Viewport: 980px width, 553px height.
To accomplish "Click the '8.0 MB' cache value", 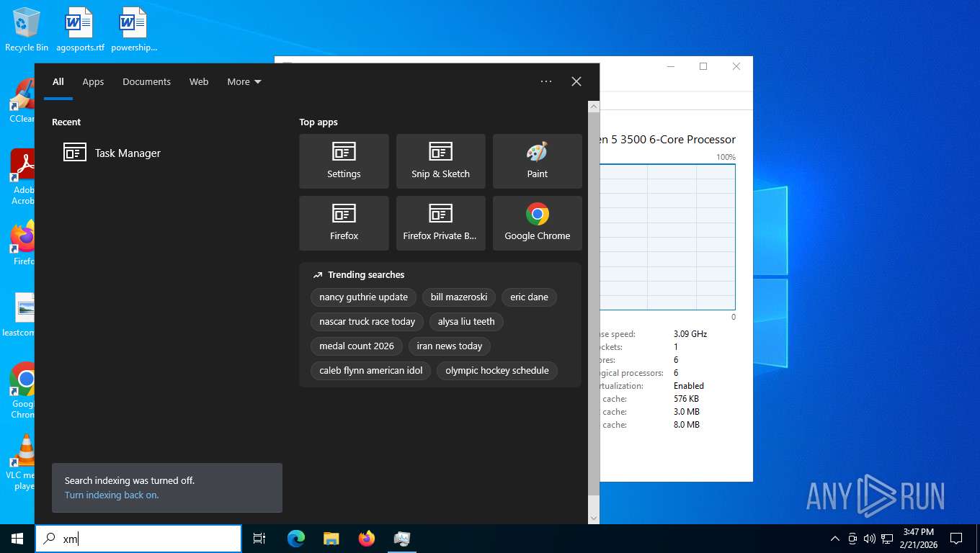I will [x=687, y=425].
